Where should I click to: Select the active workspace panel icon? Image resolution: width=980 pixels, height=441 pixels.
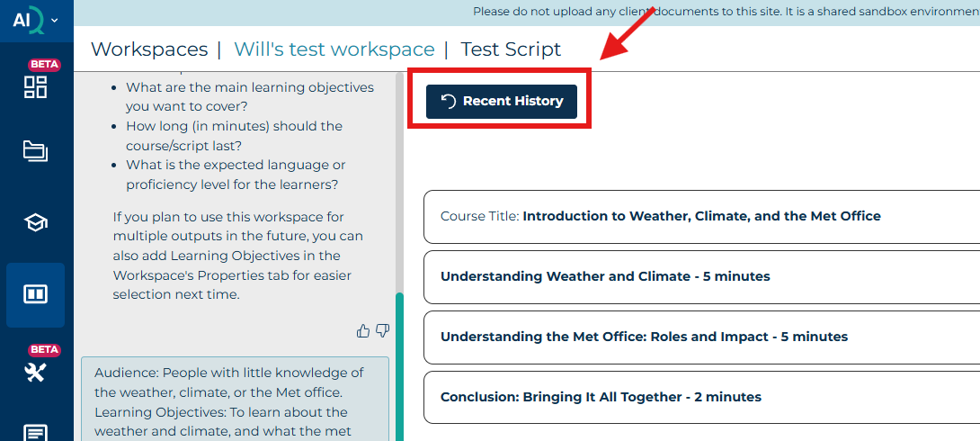click(36, 294)
